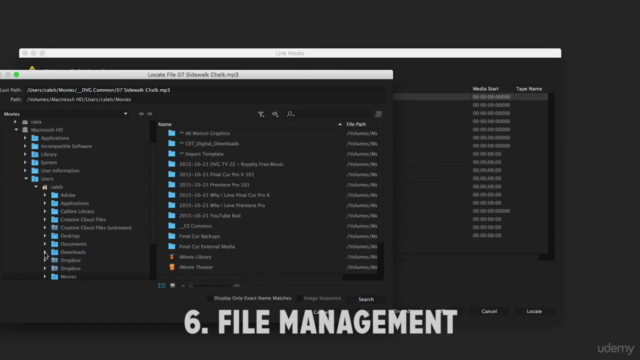Expand the User Information folder node
The width and height of the screenshot is (640, 360).
[x=25, y=171]
